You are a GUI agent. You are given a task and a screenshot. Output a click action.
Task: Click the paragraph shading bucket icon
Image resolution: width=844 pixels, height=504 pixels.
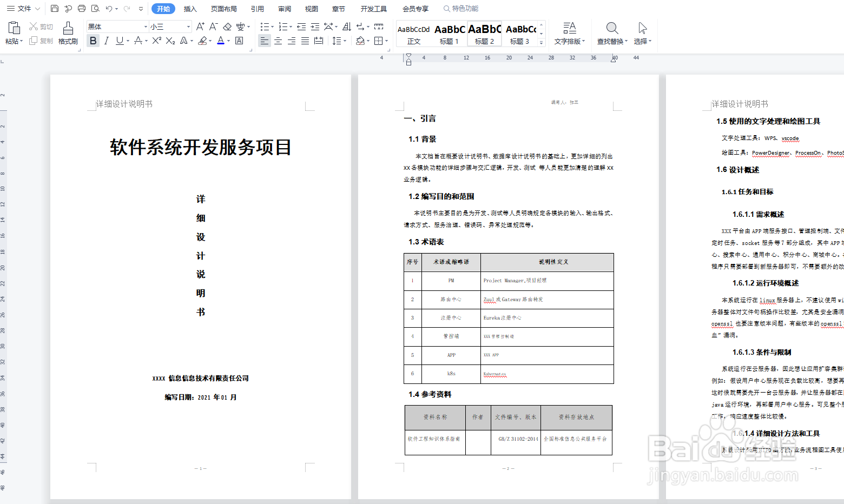click(x=360, y=41)
